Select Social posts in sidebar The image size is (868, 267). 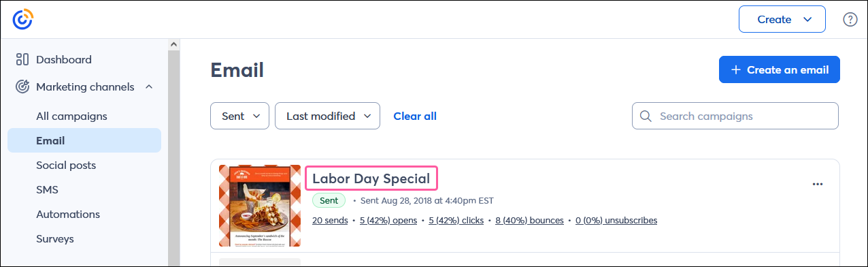pyautogui.click(x=66, y=165)
